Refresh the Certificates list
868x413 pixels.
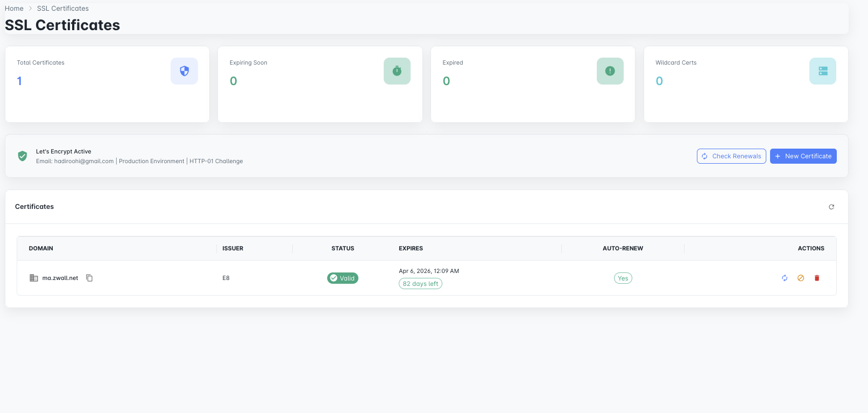tap(831, 207)
